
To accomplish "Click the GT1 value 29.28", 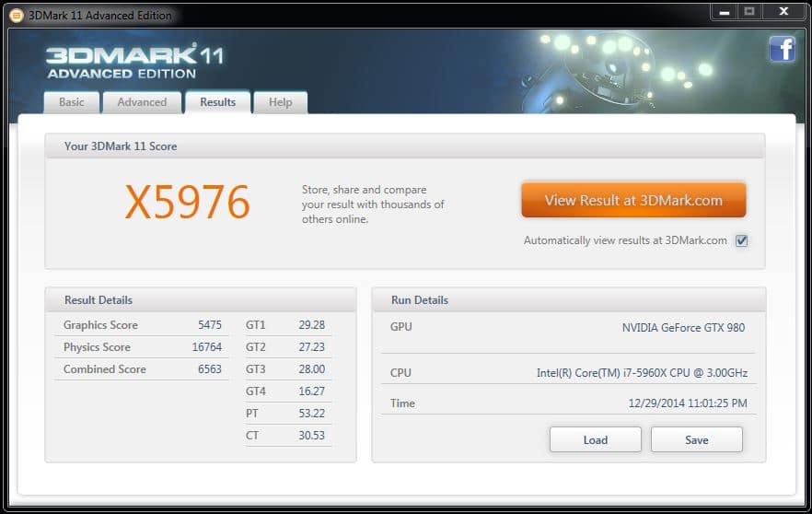I will point(312,325).
